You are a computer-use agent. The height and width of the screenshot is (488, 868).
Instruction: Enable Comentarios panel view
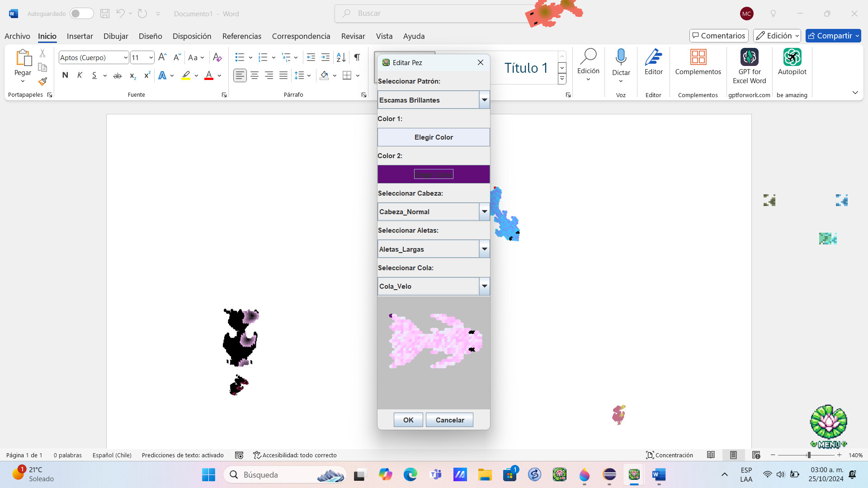point(719,36)
